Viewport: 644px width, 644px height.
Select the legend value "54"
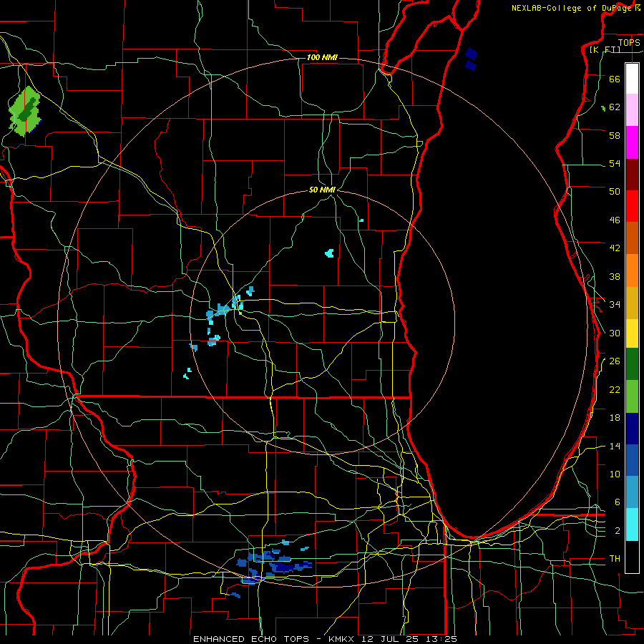pyautogui.click(x=615, y=163)
